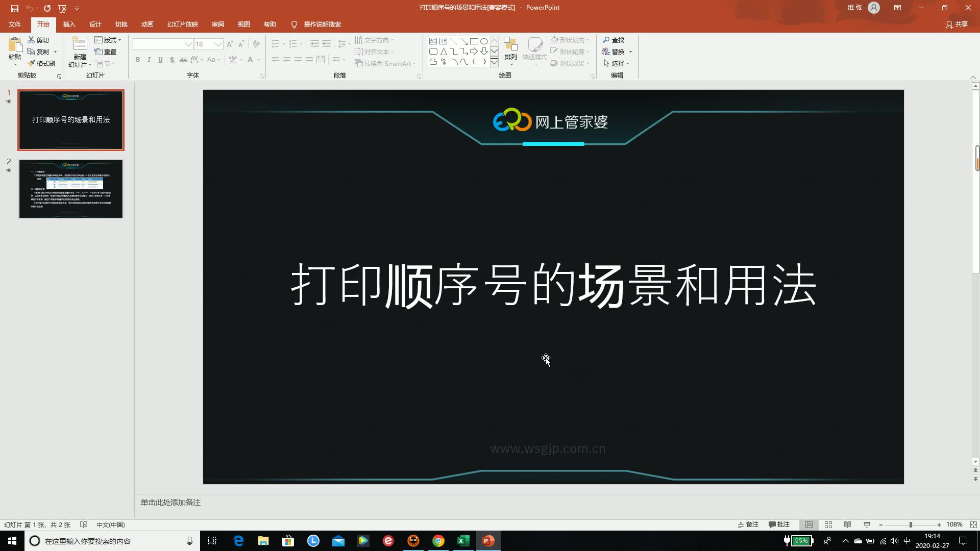Click the Arrange (排列) icon
Viewport: 980px width, 551px height.
(x=510, y=44)
